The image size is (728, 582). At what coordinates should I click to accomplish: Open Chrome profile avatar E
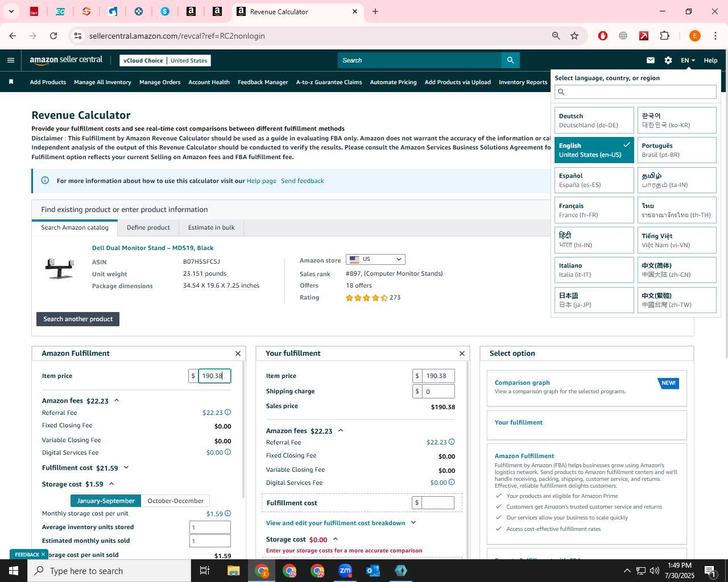pos(694,36)
